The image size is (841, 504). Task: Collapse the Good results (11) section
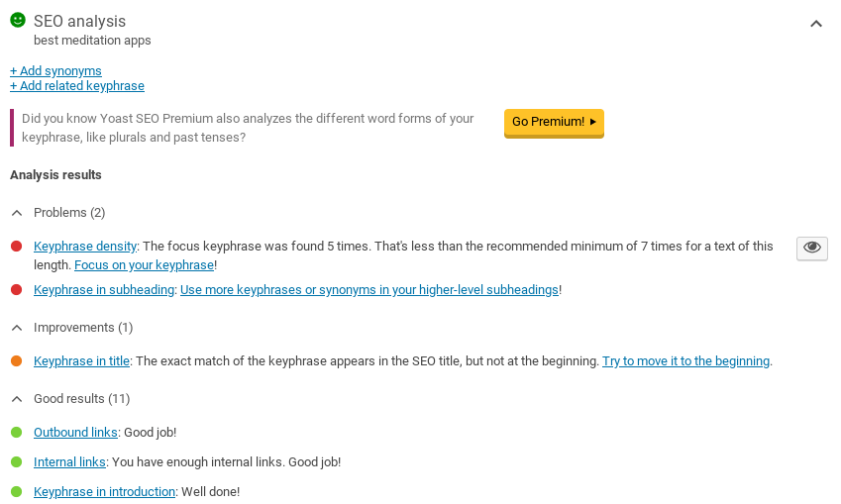(x=16, y=399)
